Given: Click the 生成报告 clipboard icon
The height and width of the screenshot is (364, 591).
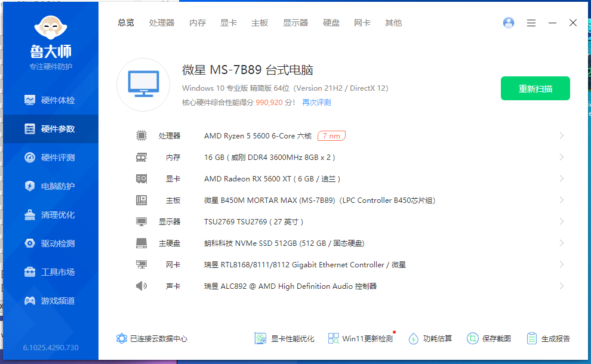Looking at the screenshot, I should coord(531,338).
